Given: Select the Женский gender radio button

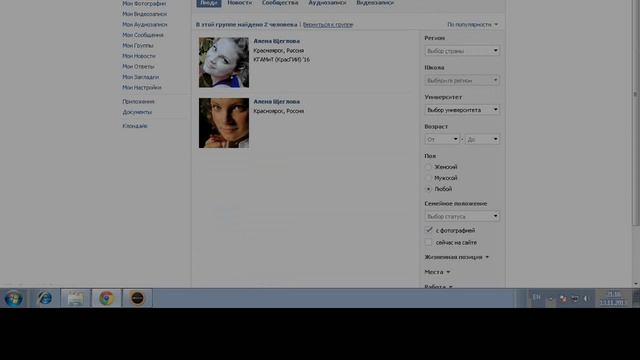Looking at the screenshot, I should click(x=428, y=167).
